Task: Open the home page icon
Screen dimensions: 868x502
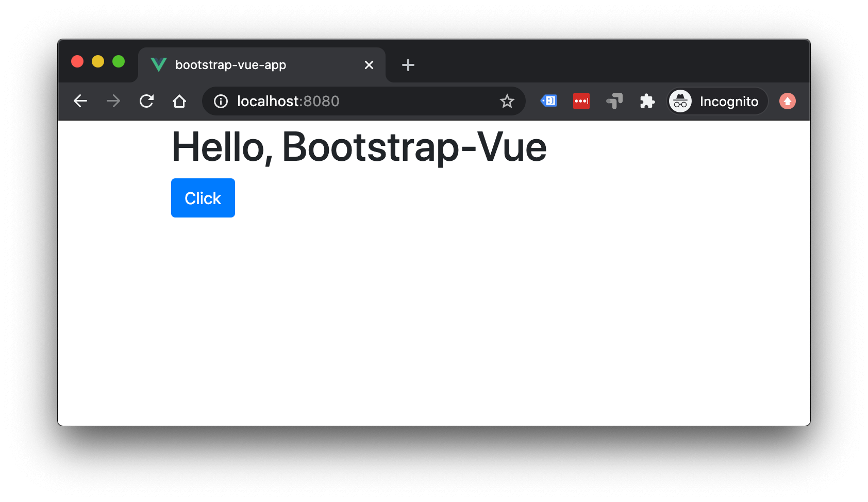Action: click(x=179, y=101)
